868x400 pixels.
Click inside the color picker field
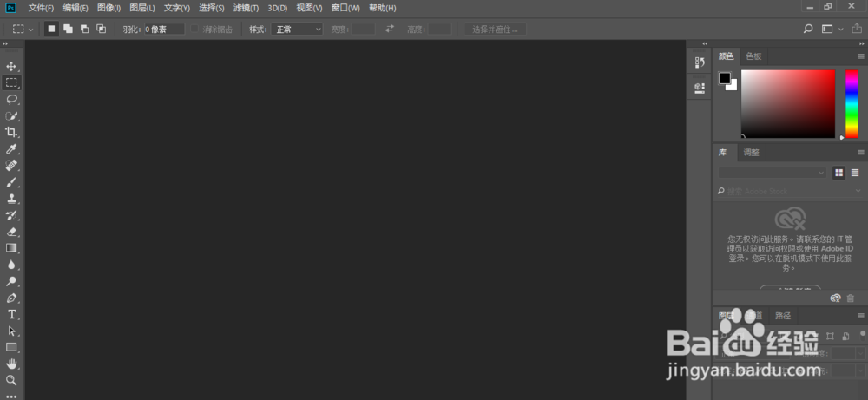pos(788,103)
